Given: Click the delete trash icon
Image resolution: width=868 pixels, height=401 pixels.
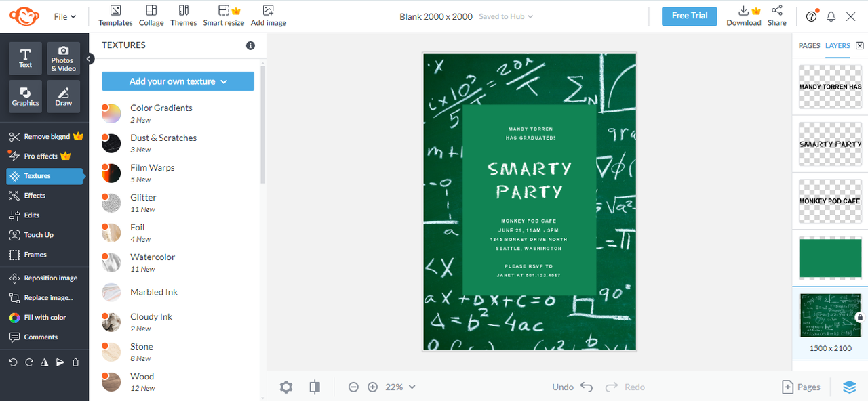Looking at the screenshot, I should [x=75, y=362].
